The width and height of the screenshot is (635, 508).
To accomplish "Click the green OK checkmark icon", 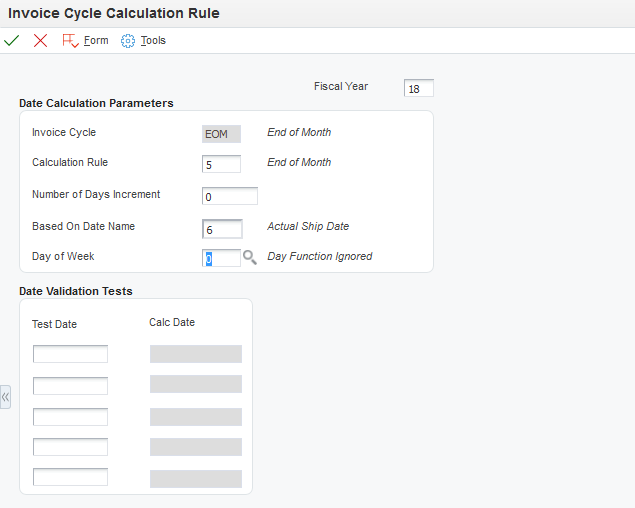I will (x=11, y=41).
